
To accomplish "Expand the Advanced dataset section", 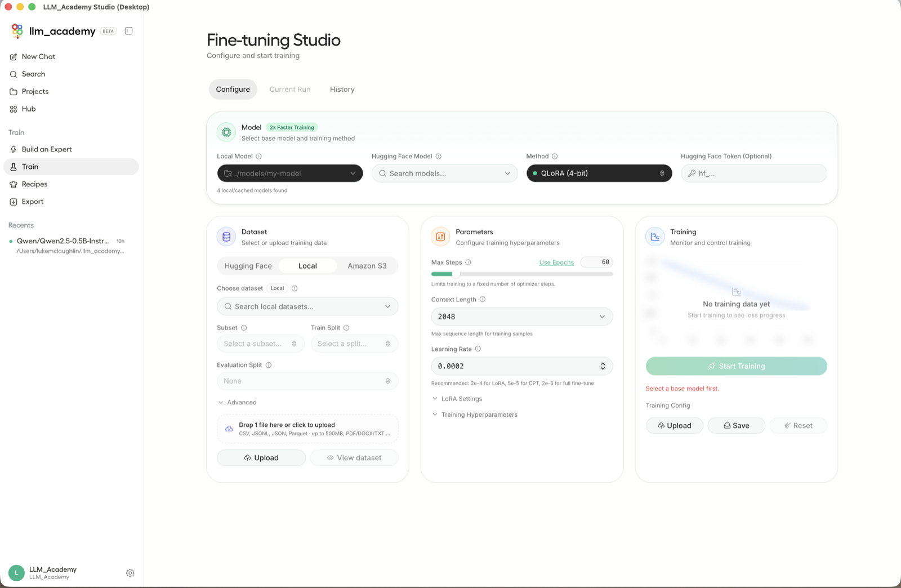I will 237,403.
